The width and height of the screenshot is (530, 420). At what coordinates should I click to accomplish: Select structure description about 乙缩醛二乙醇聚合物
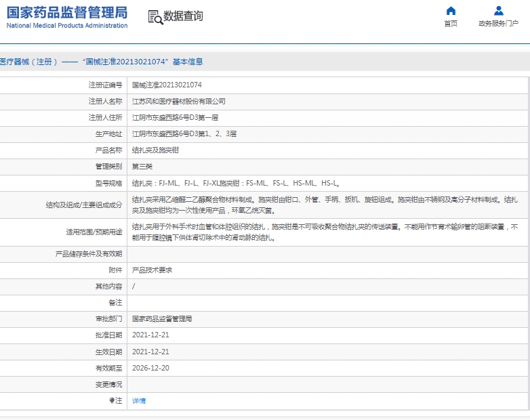[x=325, y=205]
